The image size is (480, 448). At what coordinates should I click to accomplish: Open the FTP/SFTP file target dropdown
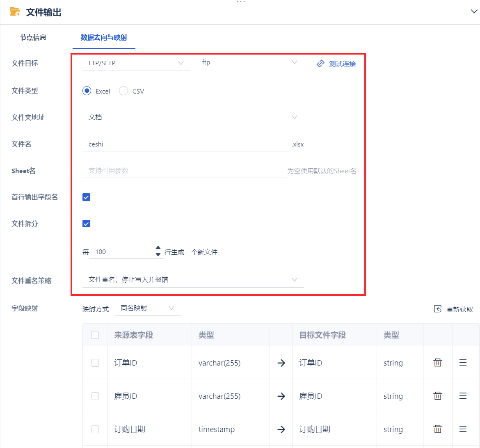coord(136,63)
